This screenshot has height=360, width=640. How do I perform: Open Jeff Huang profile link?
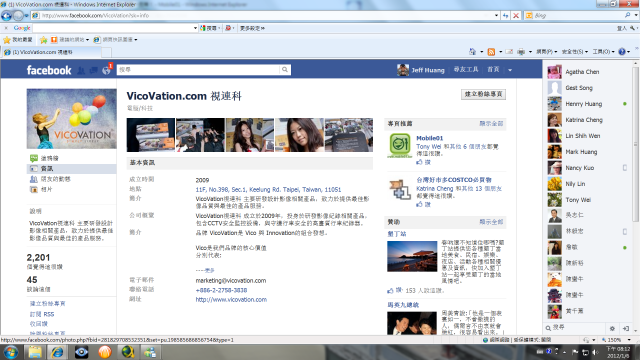click(x=428, y=70)
